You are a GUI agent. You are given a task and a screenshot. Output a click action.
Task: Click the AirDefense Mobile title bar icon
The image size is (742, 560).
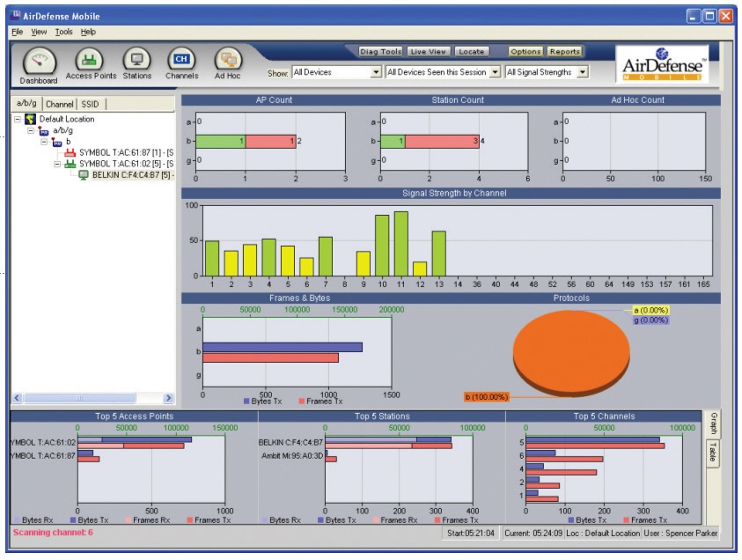(15, 16)
